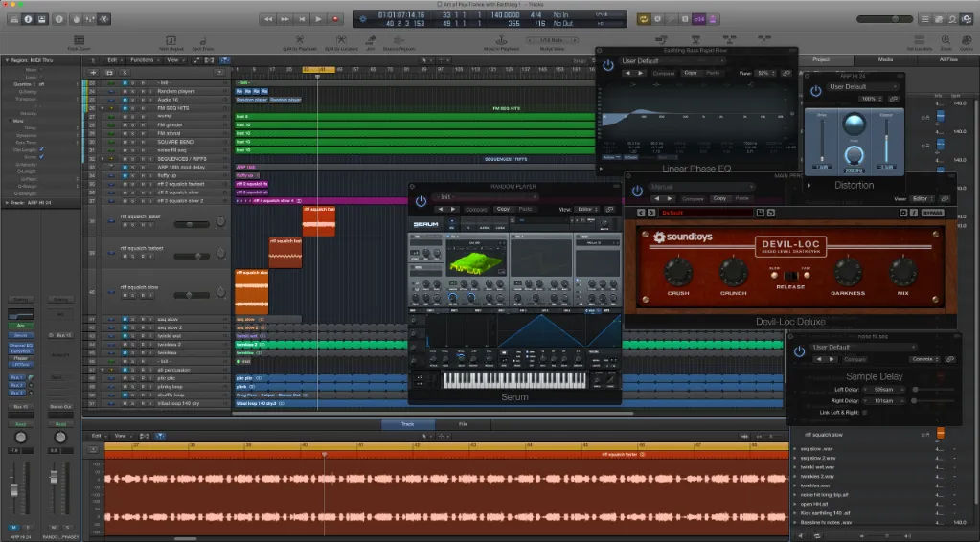
Task: Mute the tribal loop 140 dry track
Action: click(125, 403)
